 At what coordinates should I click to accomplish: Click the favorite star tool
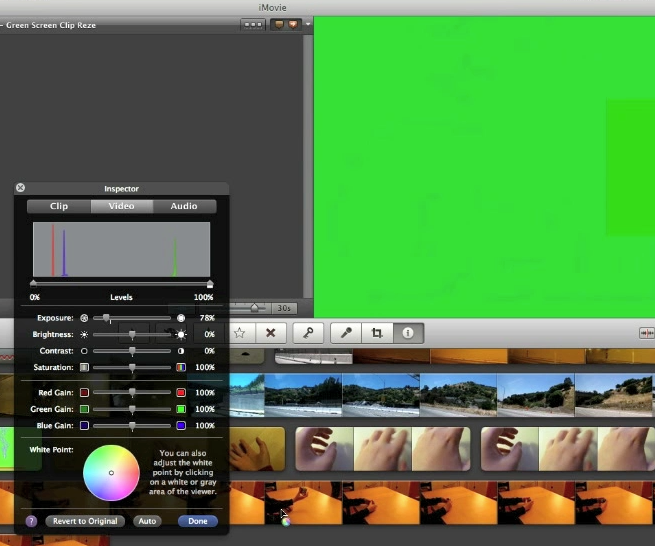pos(240,333)
